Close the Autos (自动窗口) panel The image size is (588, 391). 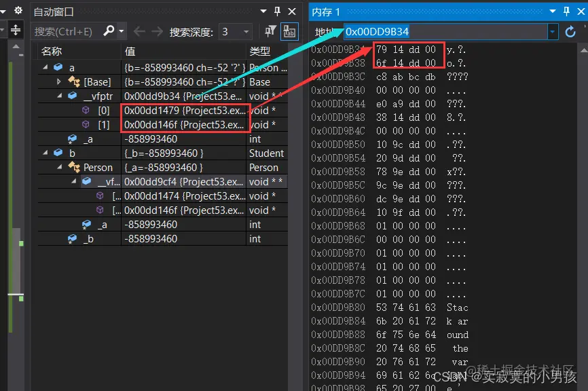point(292,12)
